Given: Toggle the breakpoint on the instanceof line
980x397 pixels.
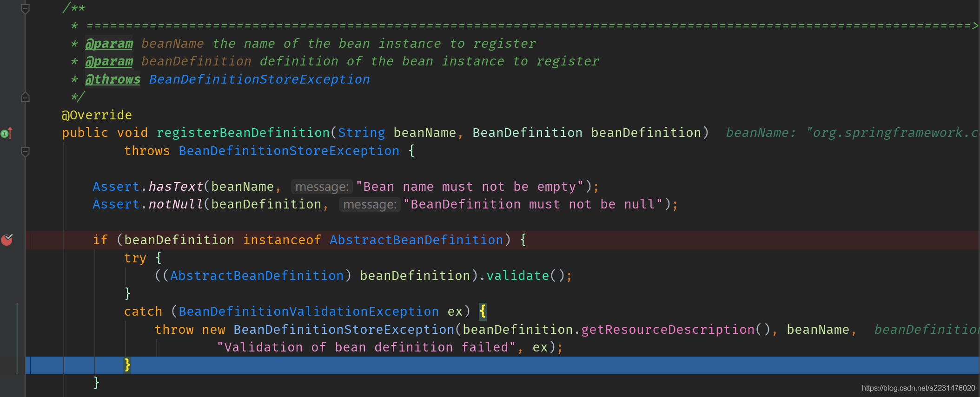Looking at the screenshot, I should click(7, 240).
